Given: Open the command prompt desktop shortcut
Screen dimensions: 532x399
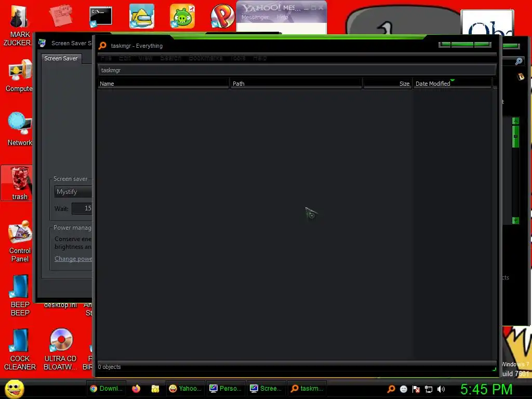Looking at the screenshot, I should pyautogui.click(x=100, y=17).
